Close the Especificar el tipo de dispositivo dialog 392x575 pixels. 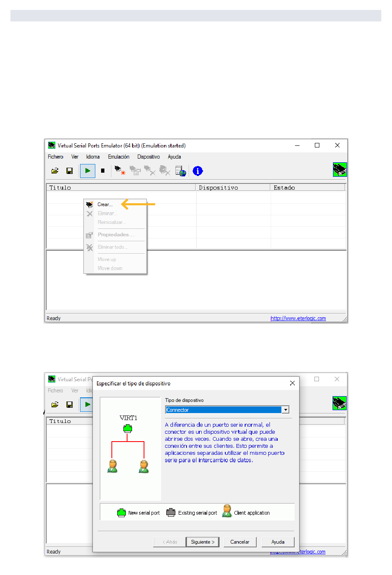(292, 383)
